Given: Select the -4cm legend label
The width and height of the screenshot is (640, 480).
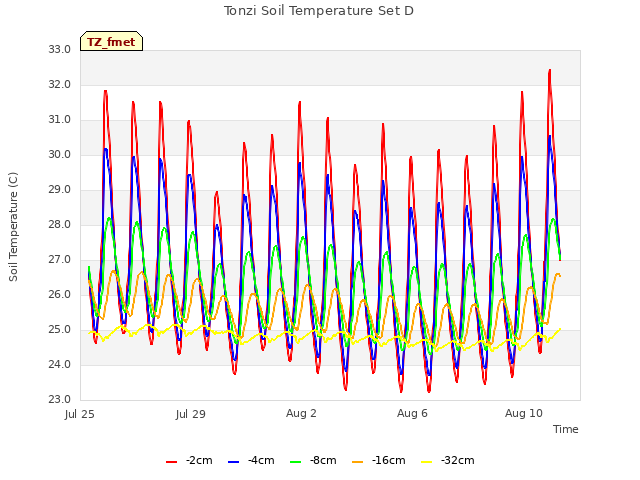Looking at the screenshot, I should point(261,460).
